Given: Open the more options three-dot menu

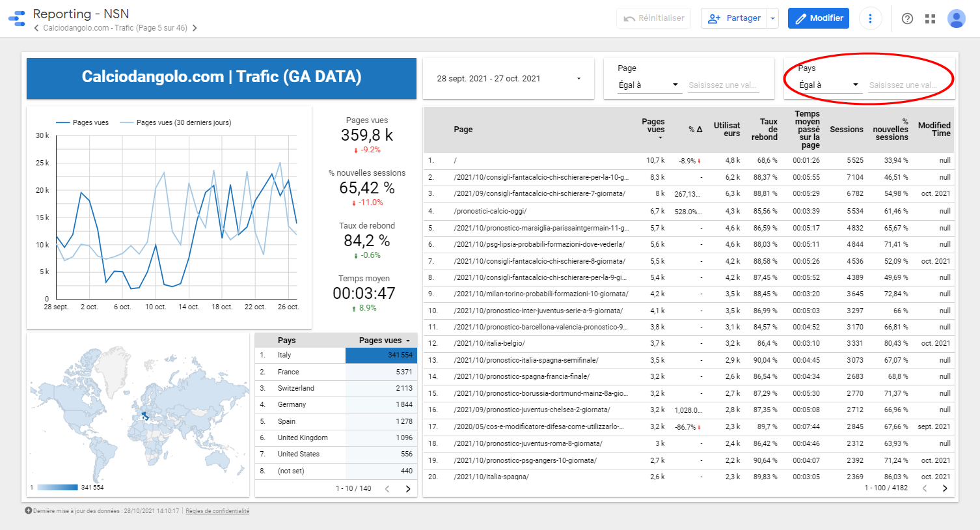Looking at the screenshot, I should tap(870, 18).
